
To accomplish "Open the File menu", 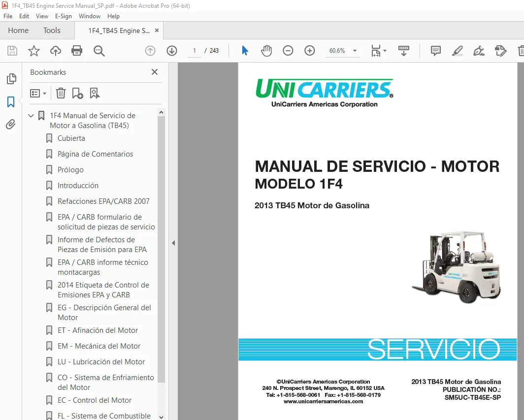I will (x=8, y=16).
